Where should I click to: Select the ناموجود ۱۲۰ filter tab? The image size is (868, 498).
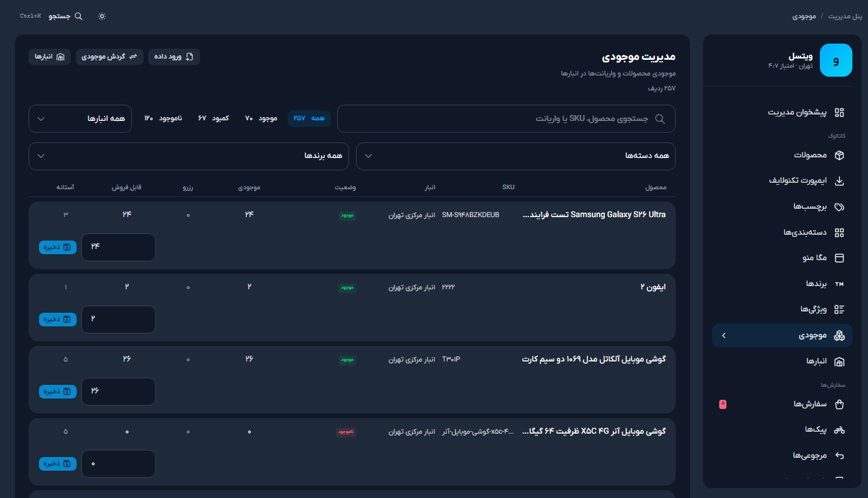pos(163,118)
